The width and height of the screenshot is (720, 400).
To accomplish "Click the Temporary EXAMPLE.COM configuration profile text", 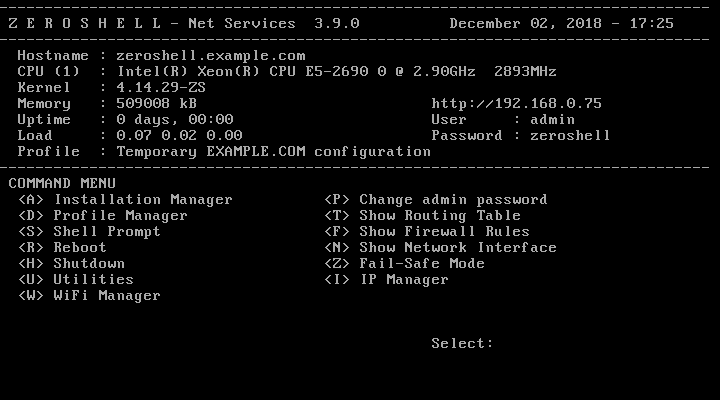I will [x=273, y=152].
